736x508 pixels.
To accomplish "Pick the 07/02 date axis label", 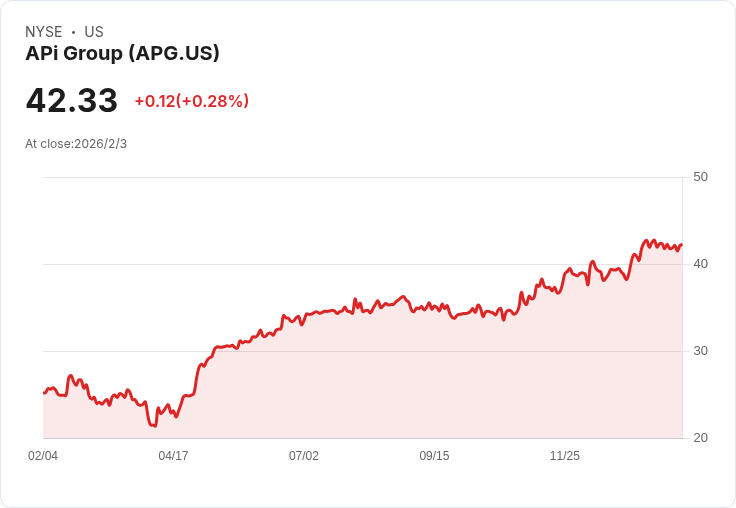I will [x=304, y=456].
